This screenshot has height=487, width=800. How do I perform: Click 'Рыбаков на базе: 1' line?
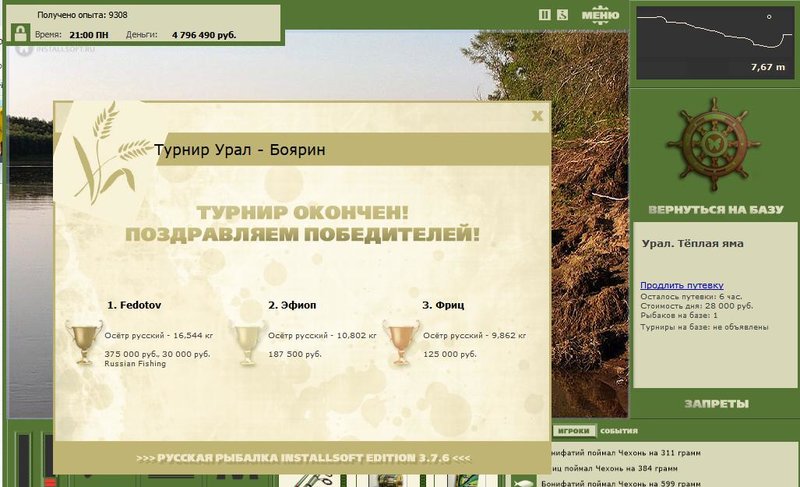679,316
